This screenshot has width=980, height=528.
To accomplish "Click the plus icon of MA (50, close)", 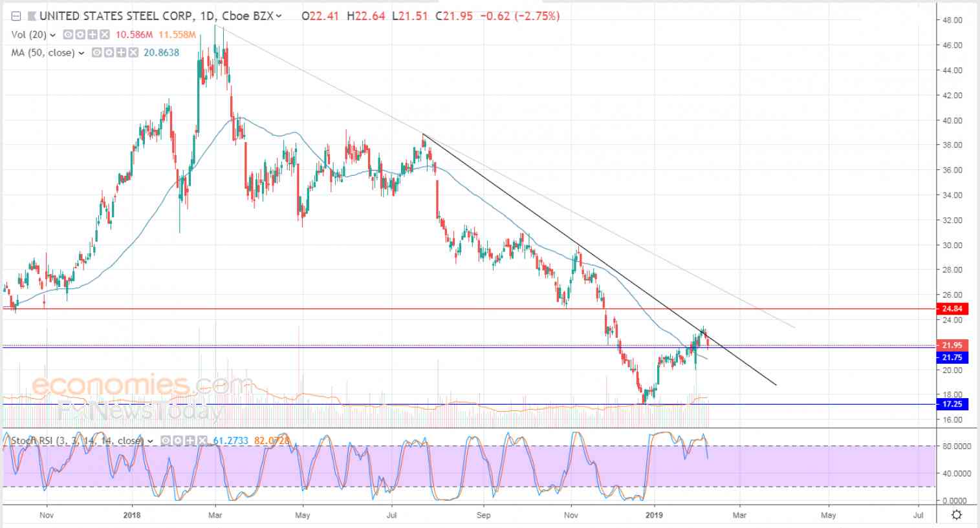I will click(x=120, y=52).
